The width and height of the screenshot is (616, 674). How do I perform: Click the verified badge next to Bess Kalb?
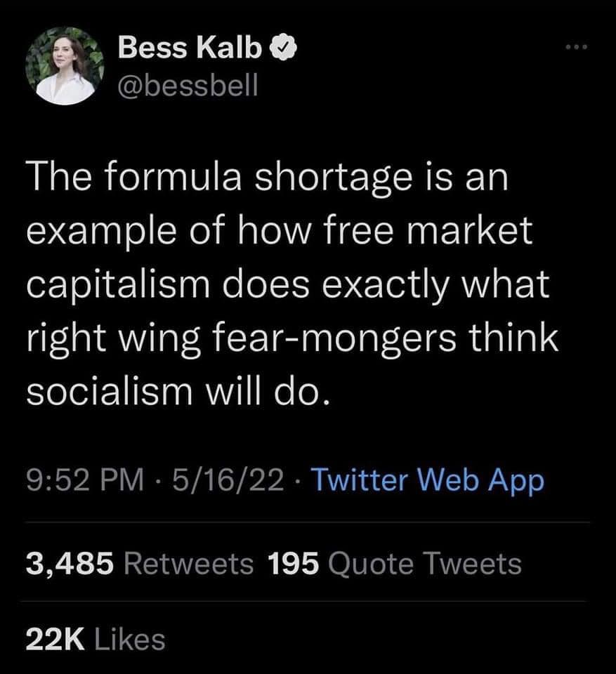coord(283,48)
